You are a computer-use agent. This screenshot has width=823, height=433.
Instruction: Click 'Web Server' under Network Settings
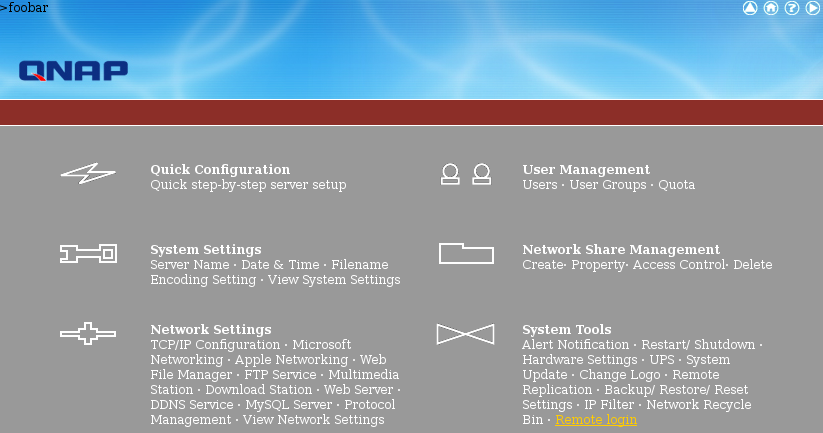[358, 390]
